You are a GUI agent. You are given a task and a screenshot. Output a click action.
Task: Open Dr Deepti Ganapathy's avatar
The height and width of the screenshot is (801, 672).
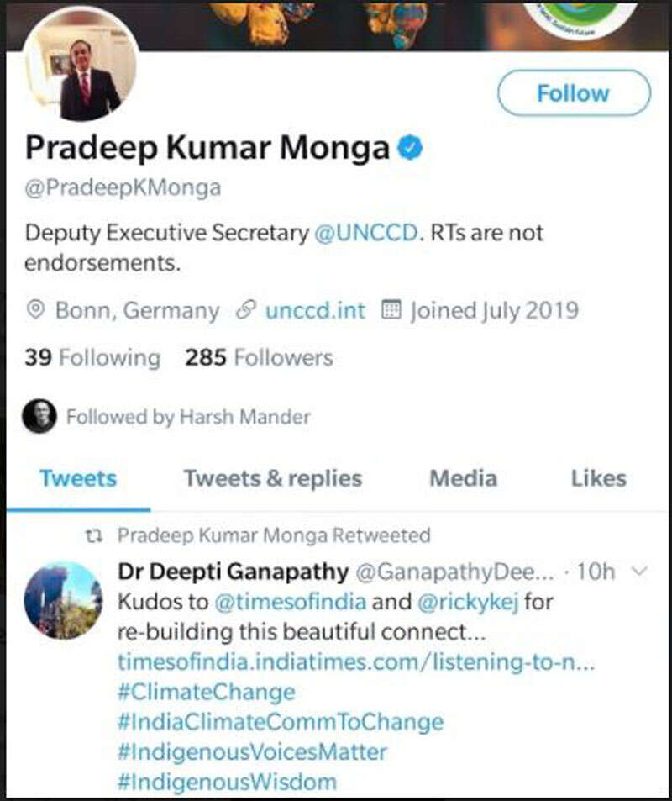click(x=63, y=602)
